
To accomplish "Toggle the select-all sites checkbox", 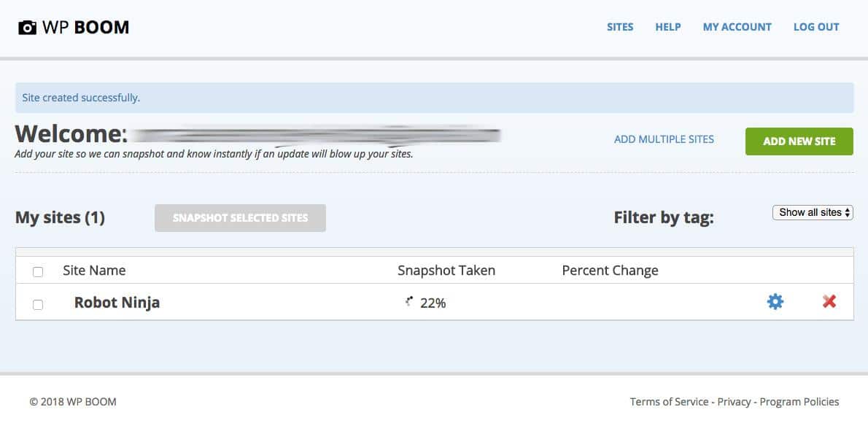I will click(x=38, y=271).
